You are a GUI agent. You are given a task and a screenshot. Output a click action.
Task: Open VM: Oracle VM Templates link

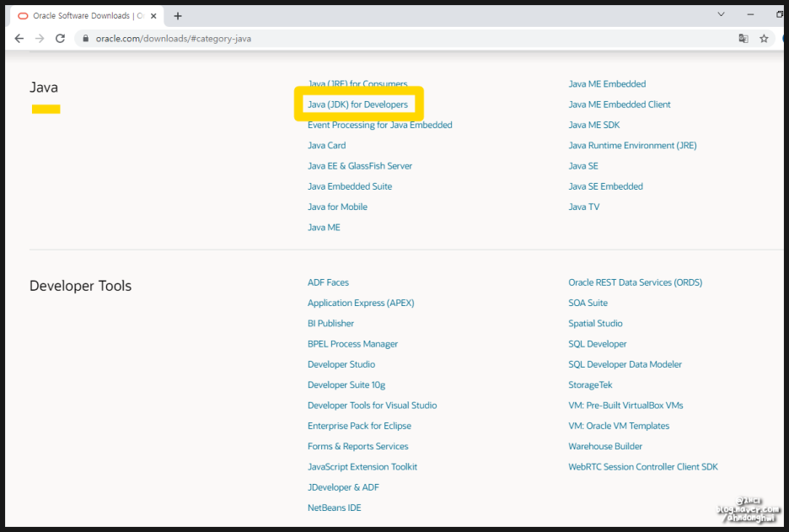click(619, 426)
